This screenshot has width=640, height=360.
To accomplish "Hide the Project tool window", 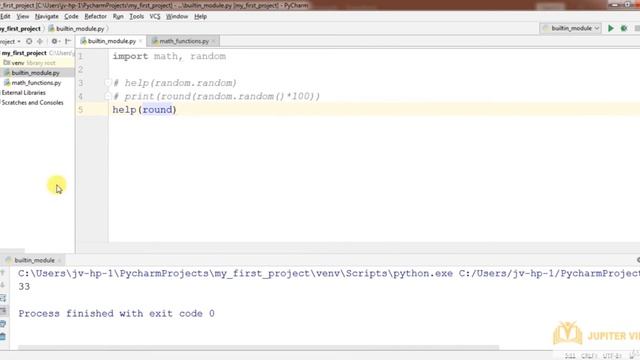I will pyautogui.click(x=68, y=41).
